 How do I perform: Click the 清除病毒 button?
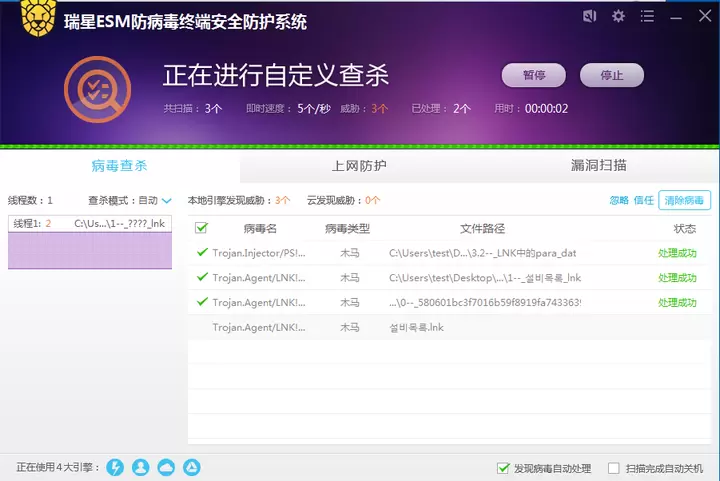pyautogui.click(x=684, y=200)
